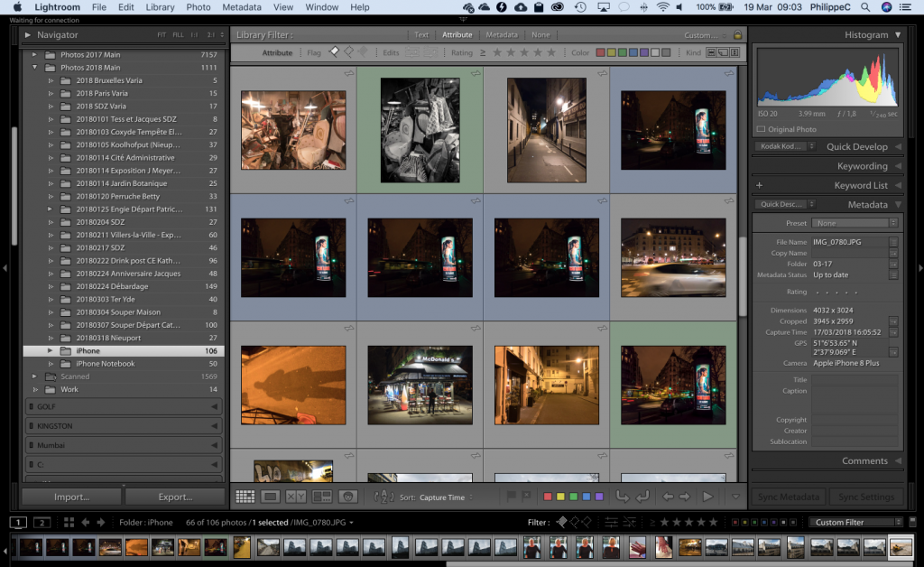Go back to previous source arrow
The image size is (924, 567).
[x=86, y=522]
